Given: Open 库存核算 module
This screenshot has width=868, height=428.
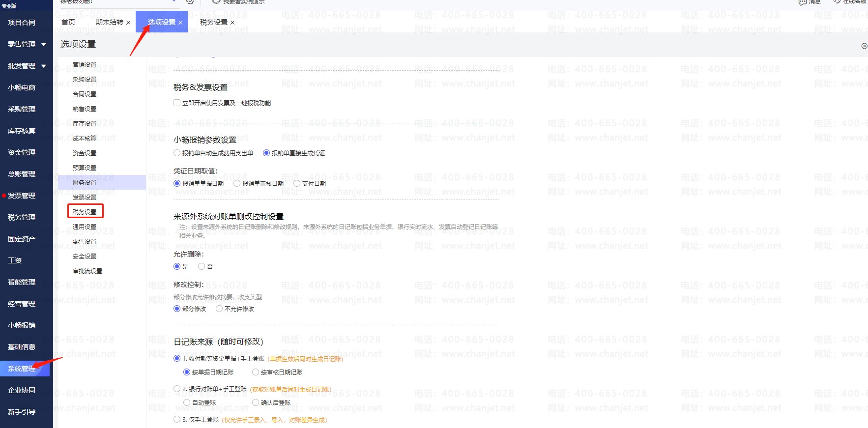Looking at the screenshot, I should (x=22, y=131).
